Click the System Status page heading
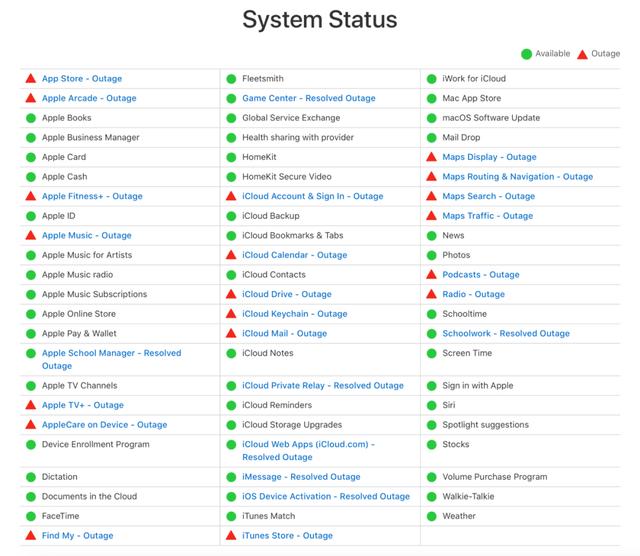 [x=320, y=19]
